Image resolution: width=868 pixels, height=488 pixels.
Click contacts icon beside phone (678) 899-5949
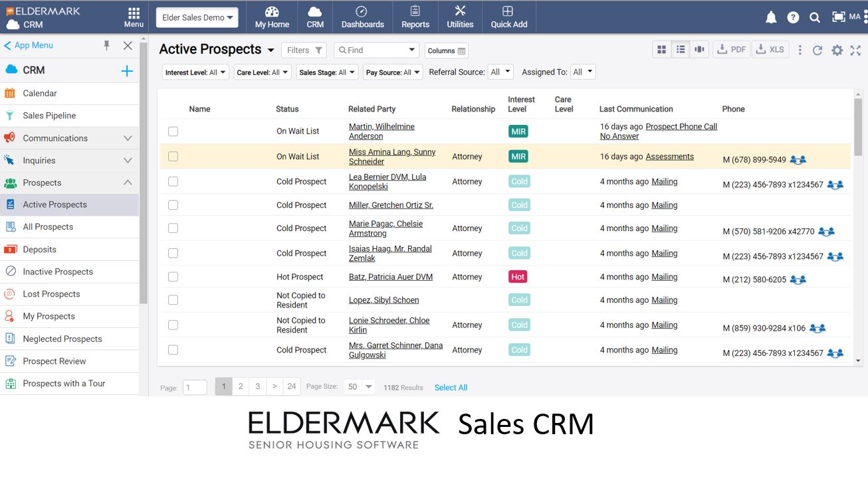(798, 160)
